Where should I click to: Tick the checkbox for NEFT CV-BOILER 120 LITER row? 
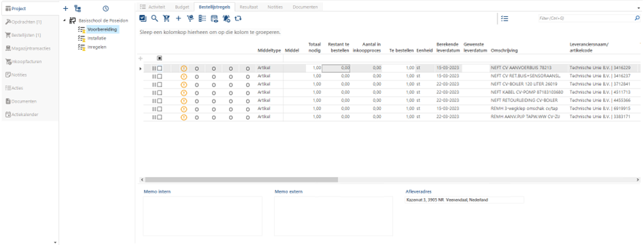click(x=159, y=84)
